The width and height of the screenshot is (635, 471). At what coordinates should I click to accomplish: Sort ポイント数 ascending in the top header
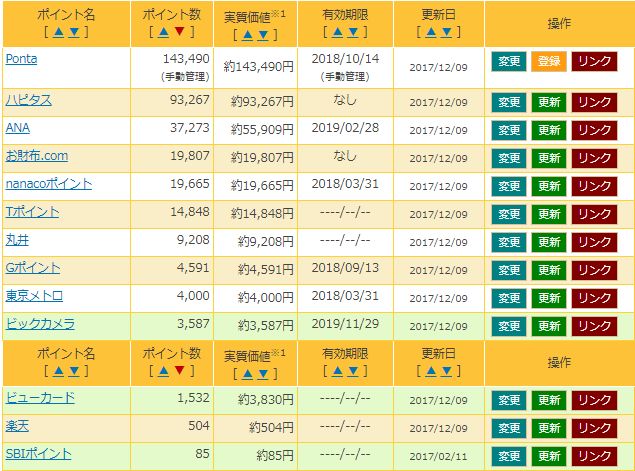pos(164,32)
